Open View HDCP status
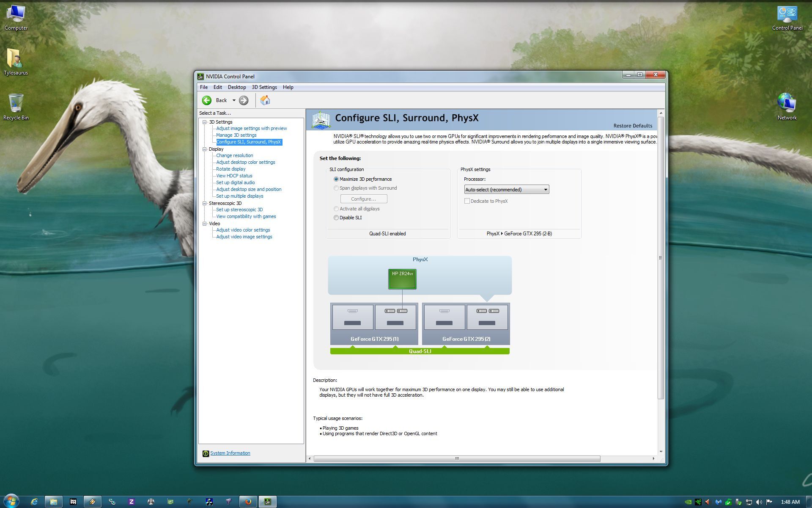The width and height of the screenshot is (812, 508). click(234, 176)
